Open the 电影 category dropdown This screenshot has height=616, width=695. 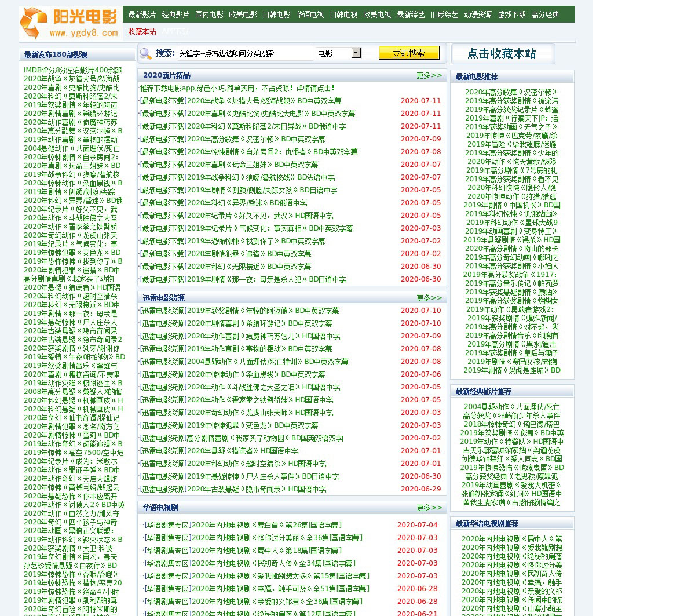(x=339, y=53)
